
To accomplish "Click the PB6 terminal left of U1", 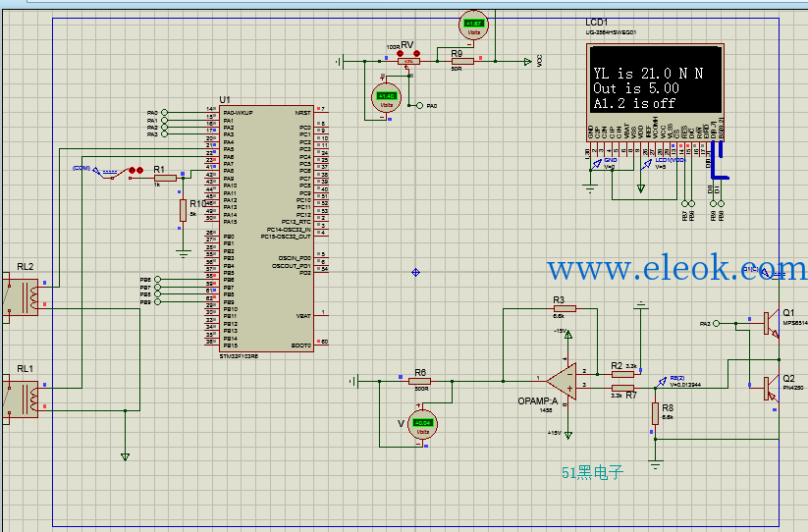I will (158, 280).
